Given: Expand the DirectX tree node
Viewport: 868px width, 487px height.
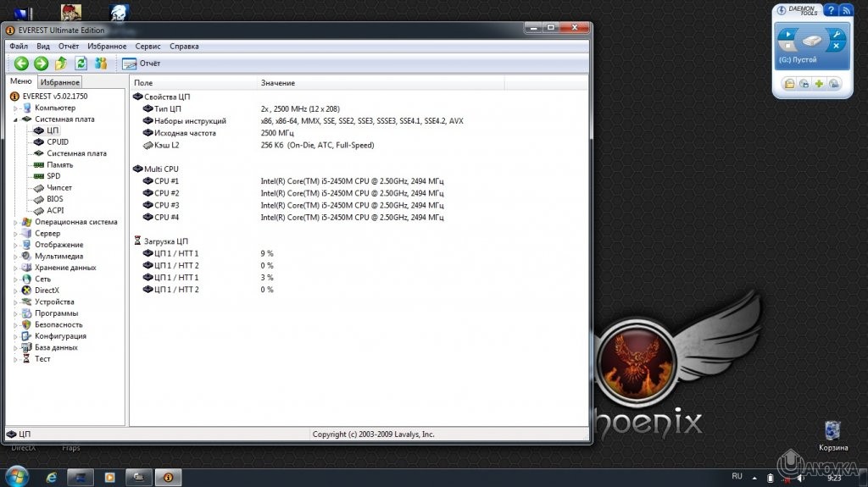Looking at the screenshot, I should point(15,291).
